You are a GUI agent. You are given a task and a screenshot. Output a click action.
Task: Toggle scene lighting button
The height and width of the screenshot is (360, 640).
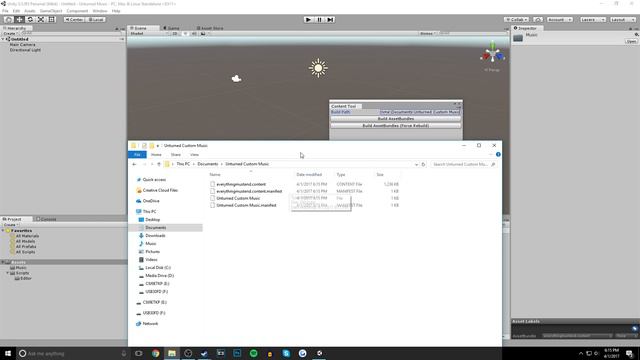(x=185, y=33)
